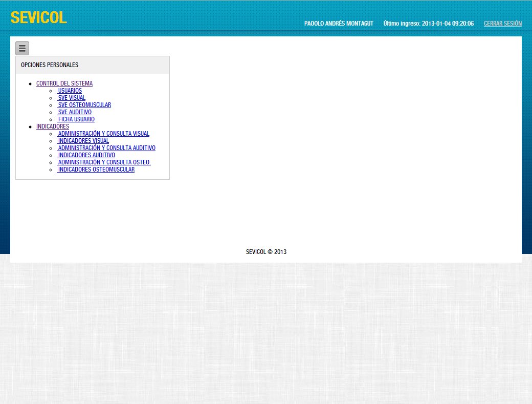Viewport: 532px width, 404px height.
Task: Click the SEVICOL © 2013 footer text
Action: tap(265, 251)
